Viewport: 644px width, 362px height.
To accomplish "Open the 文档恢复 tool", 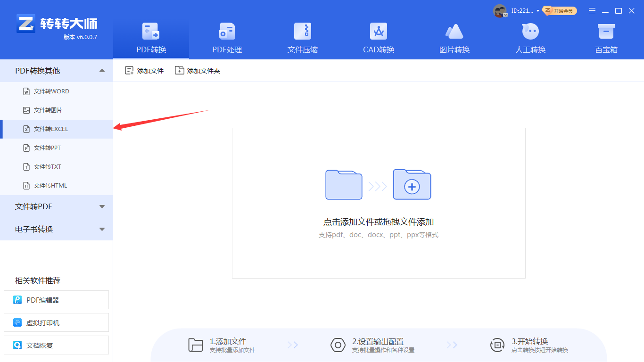I will point(56,345).
